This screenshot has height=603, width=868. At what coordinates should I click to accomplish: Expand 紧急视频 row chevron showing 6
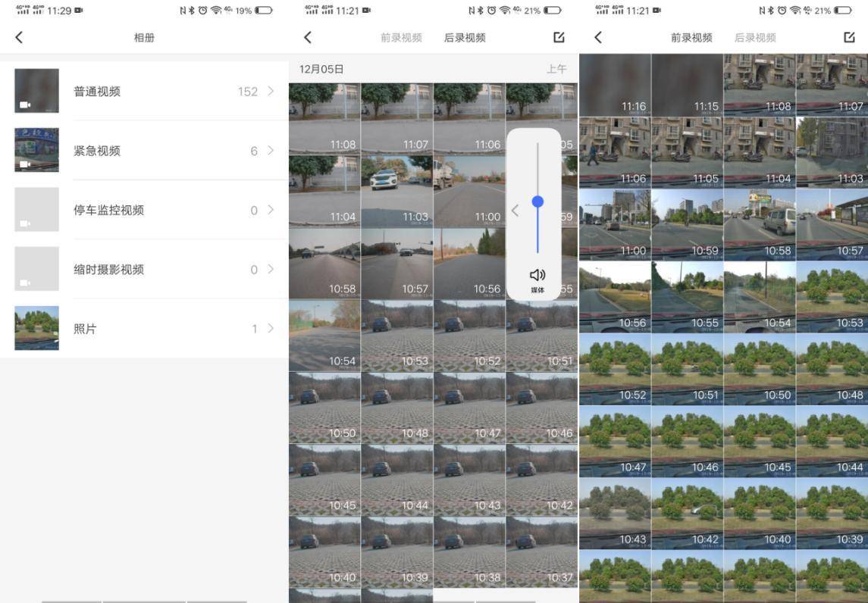tap(271, 151)
